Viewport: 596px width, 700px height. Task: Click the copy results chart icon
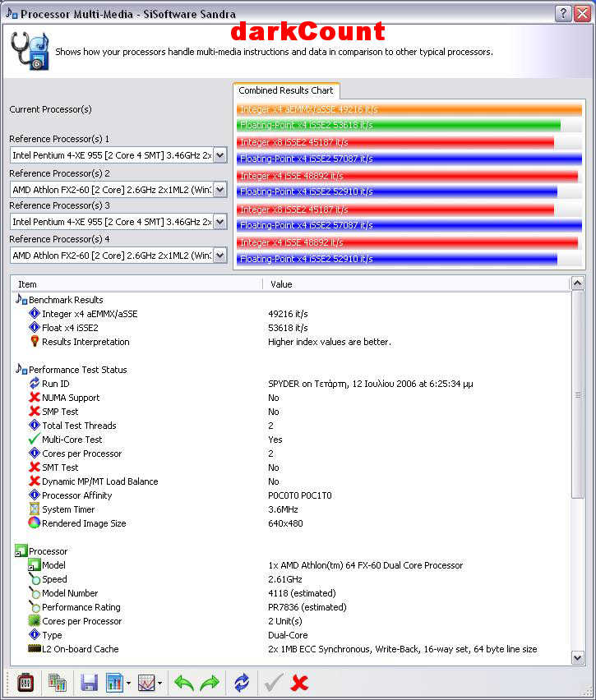pyautogui.click(x=58, y=682)
